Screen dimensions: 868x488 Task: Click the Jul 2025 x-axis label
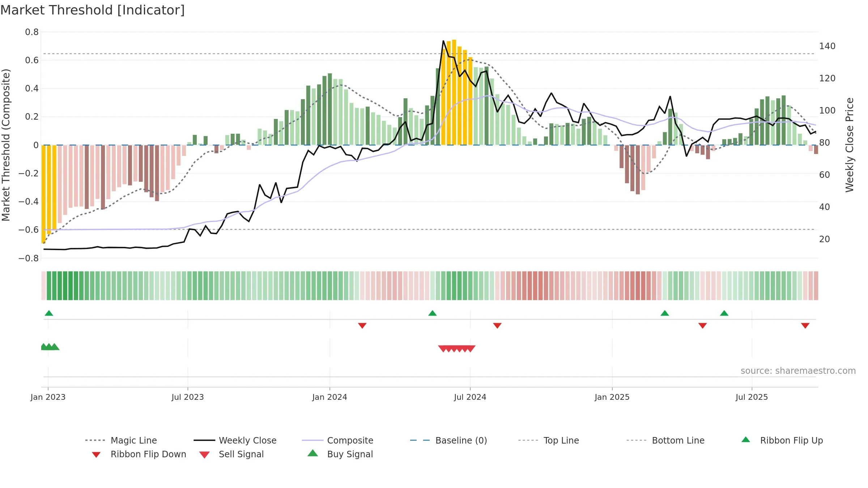[752, 397]
